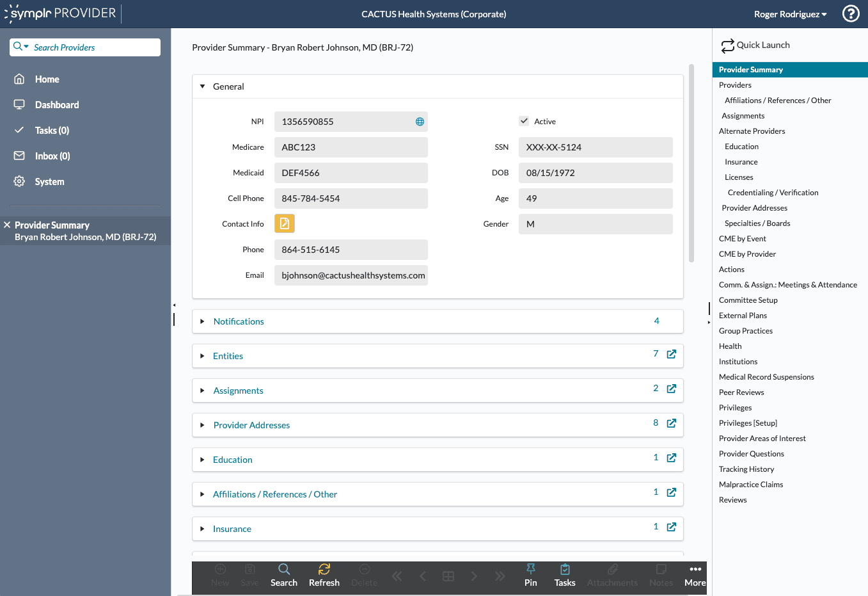Collapse the General section
Image resolution: width=868 pixels, height=596 pixels.
tap(203, 86)
